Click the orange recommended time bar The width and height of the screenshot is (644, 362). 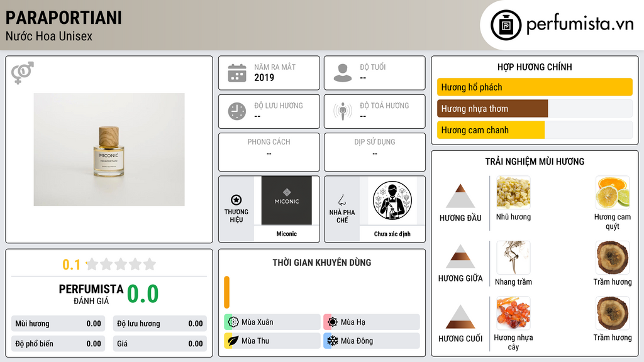[226, 292]
